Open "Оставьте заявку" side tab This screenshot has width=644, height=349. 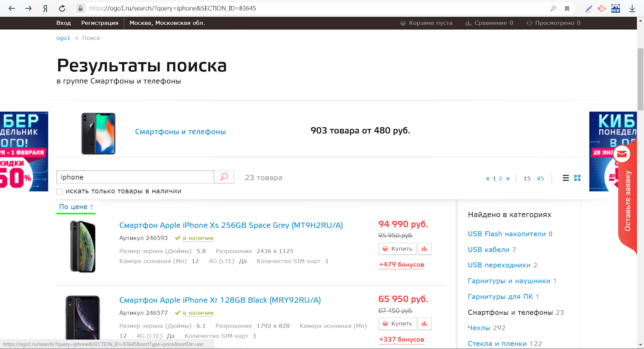point(628,201)
